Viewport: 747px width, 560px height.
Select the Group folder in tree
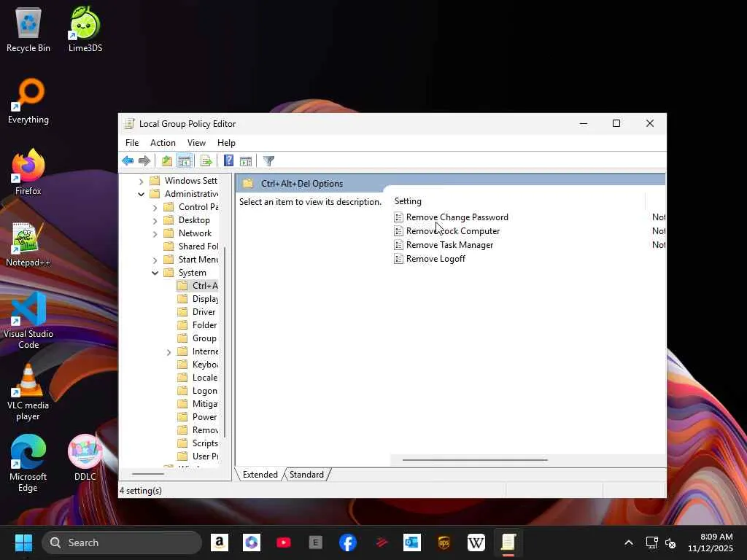coord(197,338)
